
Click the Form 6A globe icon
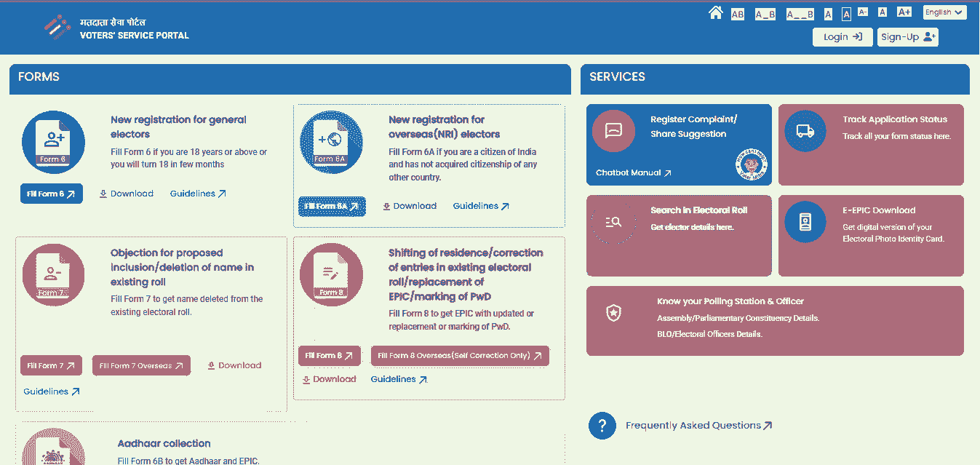point(331,142)
